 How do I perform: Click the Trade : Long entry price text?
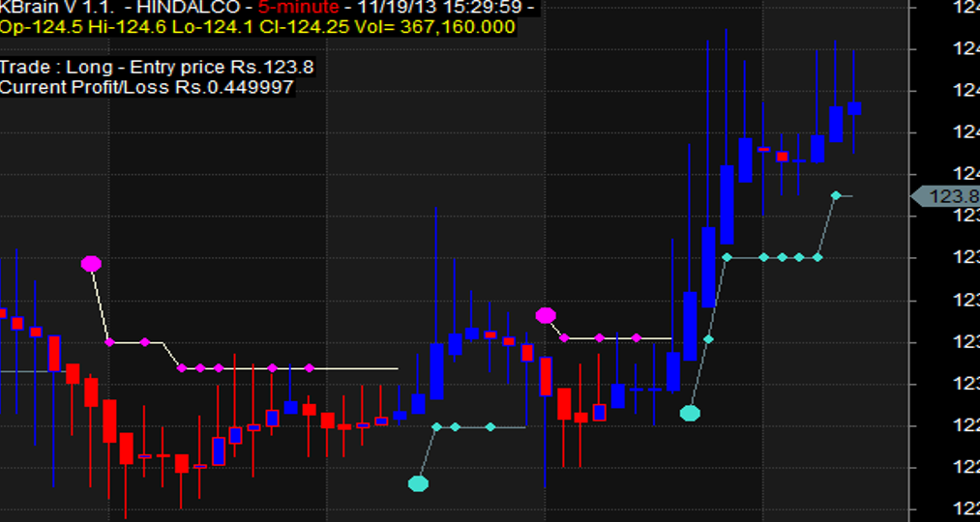pos(157,67)
